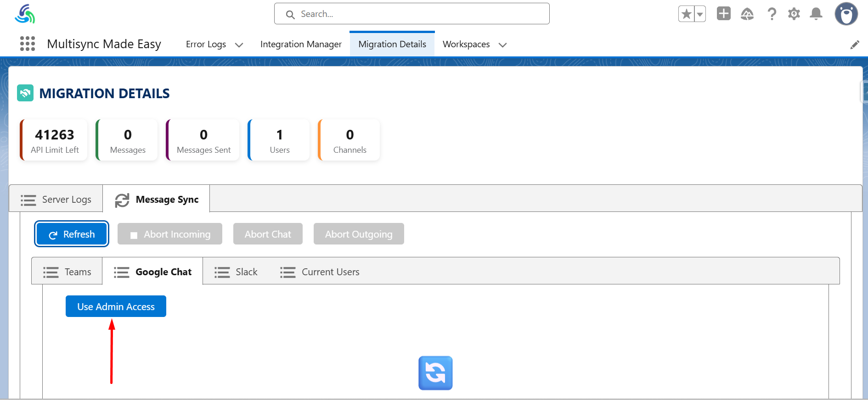Click the Messages count card
The image size is (868, 400).
[x=127, y=140]
